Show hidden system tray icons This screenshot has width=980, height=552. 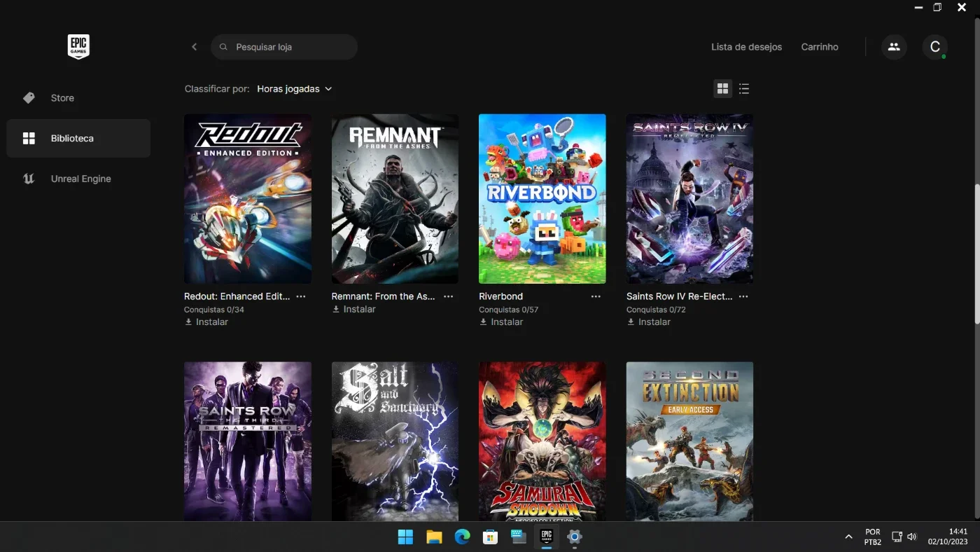pos(848,537)
